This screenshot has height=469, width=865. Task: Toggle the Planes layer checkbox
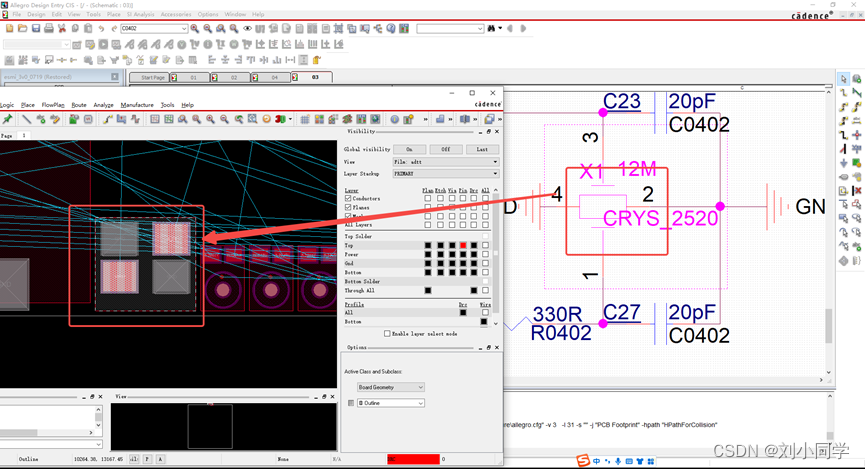coord(348,207)
